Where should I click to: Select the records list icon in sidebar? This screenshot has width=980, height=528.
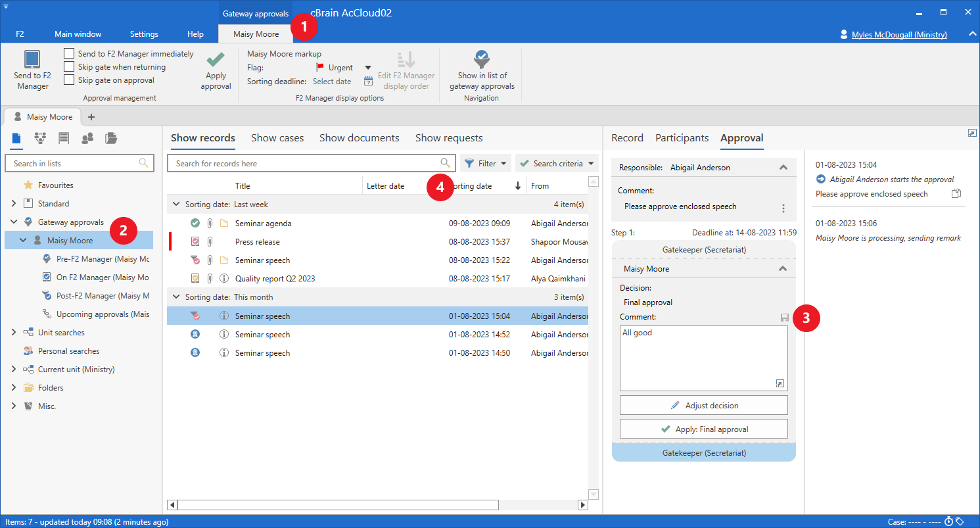pos(16,138)
